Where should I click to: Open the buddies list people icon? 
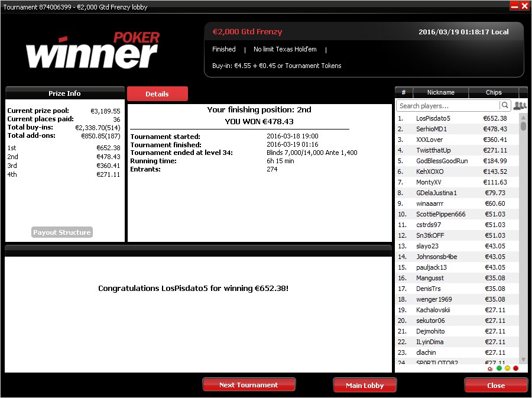tap(520, 106)
